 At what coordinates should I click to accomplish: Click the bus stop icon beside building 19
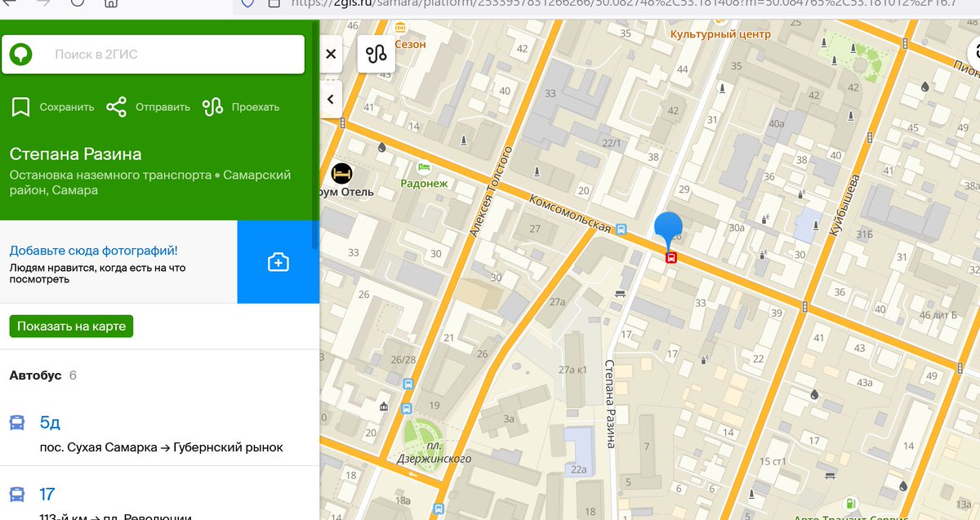point(407,407)
